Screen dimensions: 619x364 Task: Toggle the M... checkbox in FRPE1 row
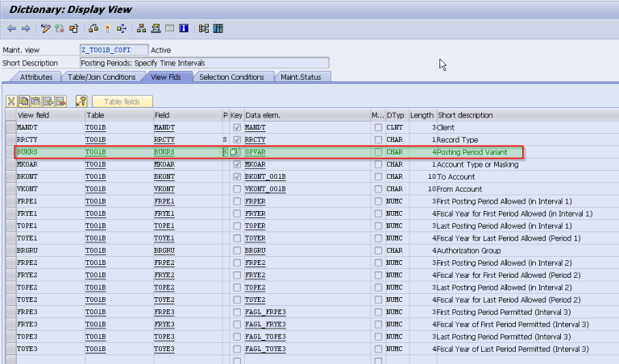(x=378, y=201)
